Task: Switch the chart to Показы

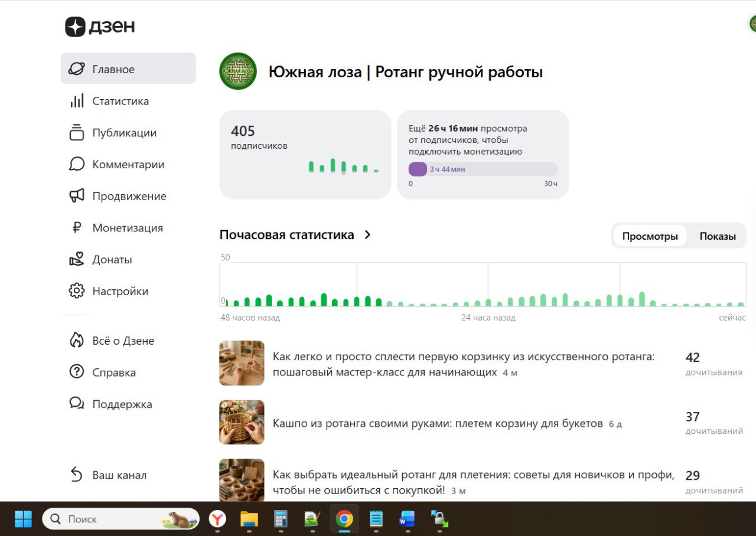Action: tap(717, 236)
